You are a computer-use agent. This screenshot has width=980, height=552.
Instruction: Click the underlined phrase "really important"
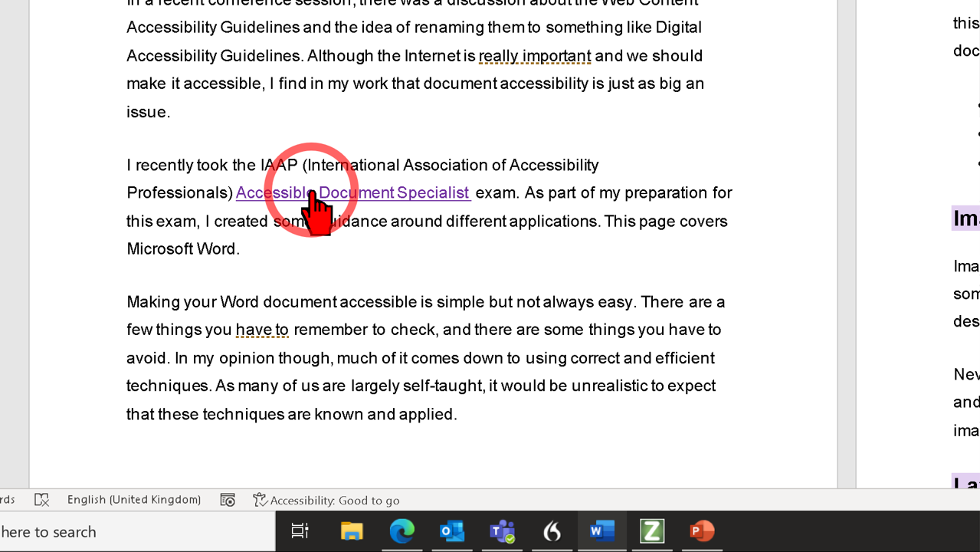click(535, 56)
